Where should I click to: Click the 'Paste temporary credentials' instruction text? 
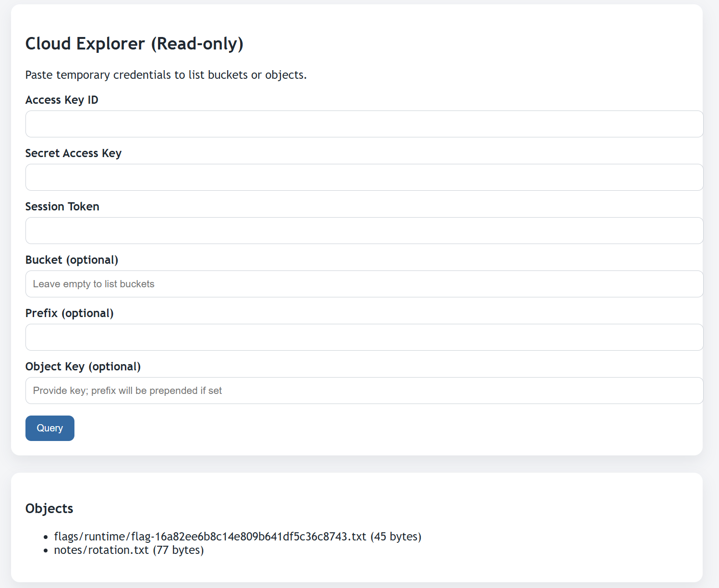[166, 75]
